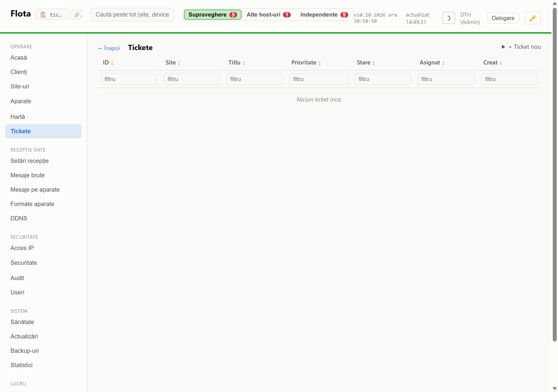Click the Flota logo title
The image size is (558, 392).
(21, 14)
